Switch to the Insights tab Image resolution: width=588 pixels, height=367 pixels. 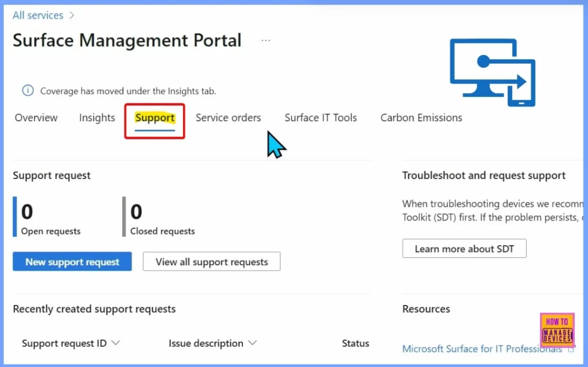pos(96,118)
